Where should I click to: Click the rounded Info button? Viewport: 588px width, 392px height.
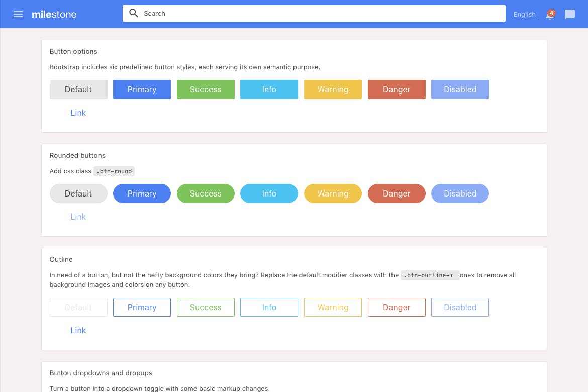(269, 193)
